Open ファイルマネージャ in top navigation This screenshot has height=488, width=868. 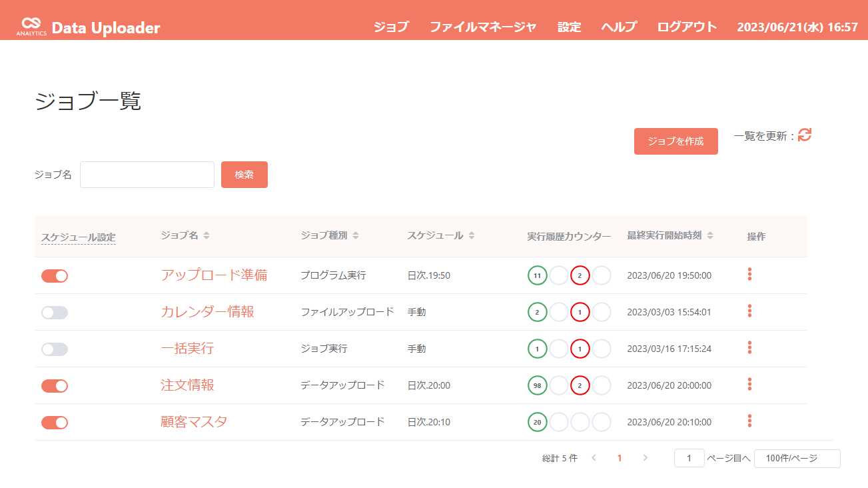coord(482,27)
